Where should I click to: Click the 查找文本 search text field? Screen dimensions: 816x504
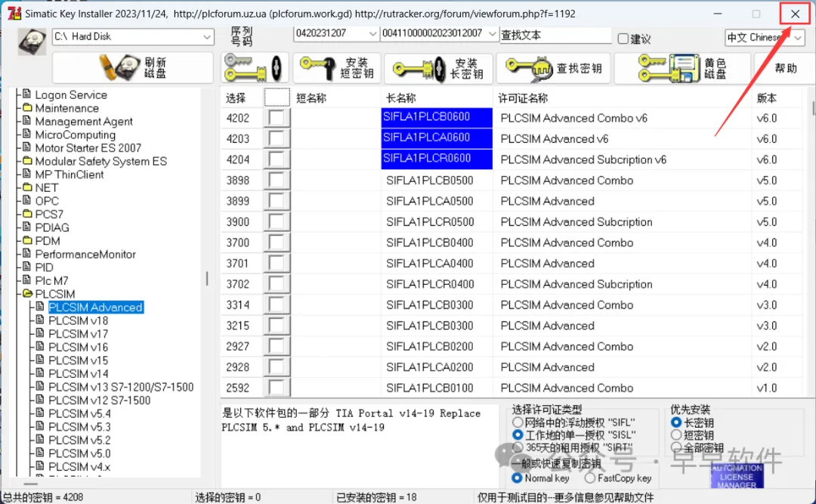pos(555,35)
